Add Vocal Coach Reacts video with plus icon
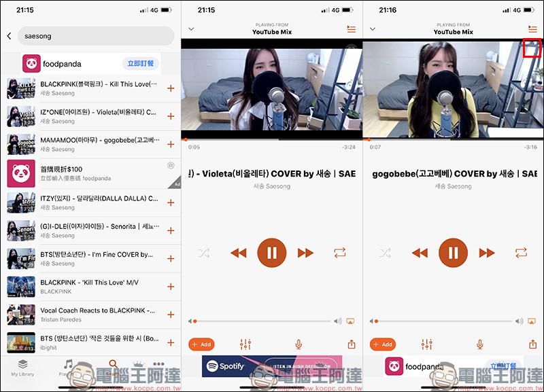 (x=171, y=315)
